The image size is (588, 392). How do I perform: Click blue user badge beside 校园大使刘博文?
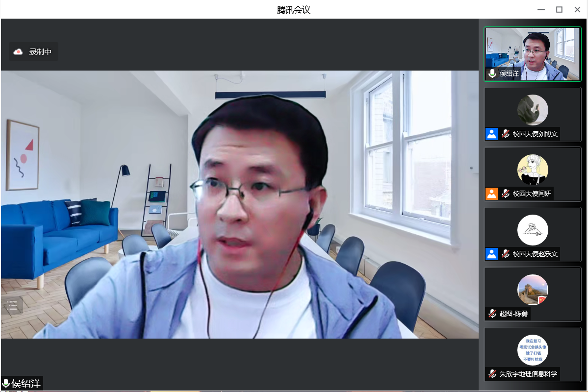pyautogui.click(x=491, y=134)
